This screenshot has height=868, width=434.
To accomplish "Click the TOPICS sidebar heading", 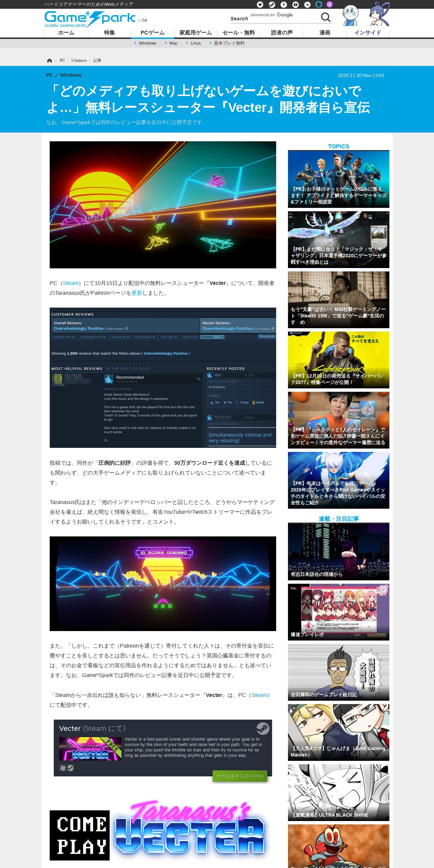I will (x=339, y=146).
